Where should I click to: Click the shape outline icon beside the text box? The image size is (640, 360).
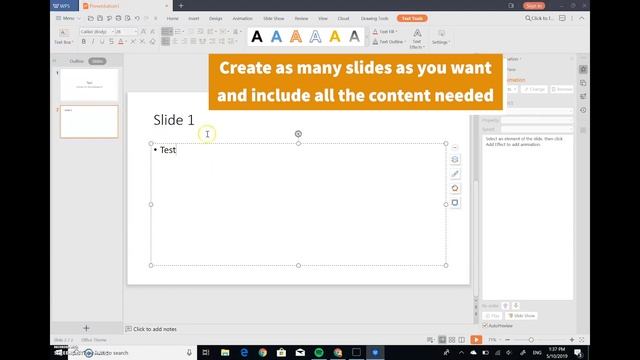click(455, 202)
